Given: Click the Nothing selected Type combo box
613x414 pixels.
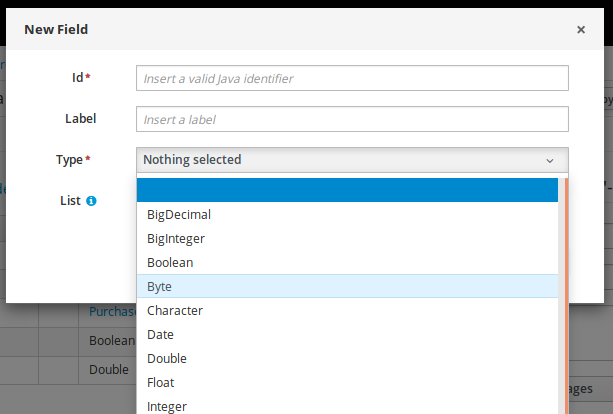Looking at the screenshot, I should coord(340,160).
